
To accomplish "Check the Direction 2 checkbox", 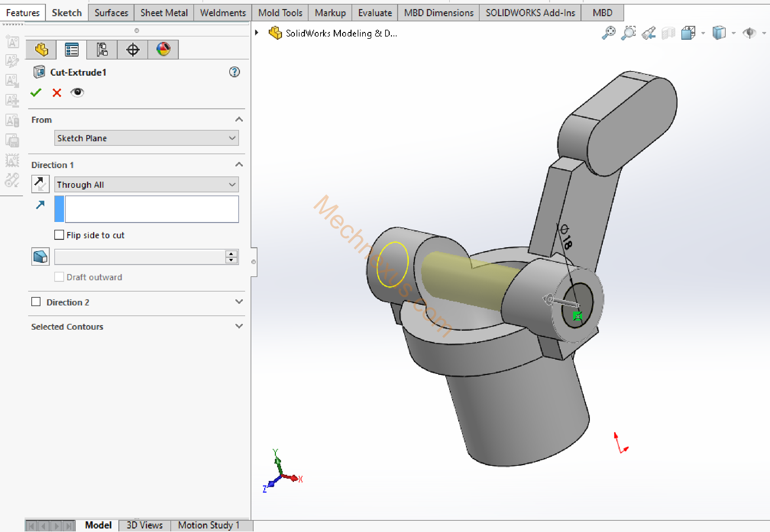I will tap(36, 302).
